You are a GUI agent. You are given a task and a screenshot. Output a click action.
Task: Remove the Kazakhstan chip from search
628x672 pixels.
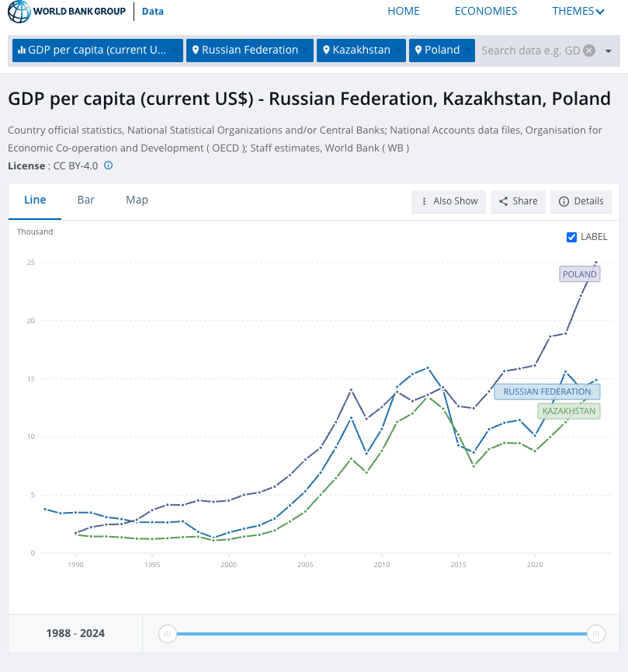(x=400, y=50)
